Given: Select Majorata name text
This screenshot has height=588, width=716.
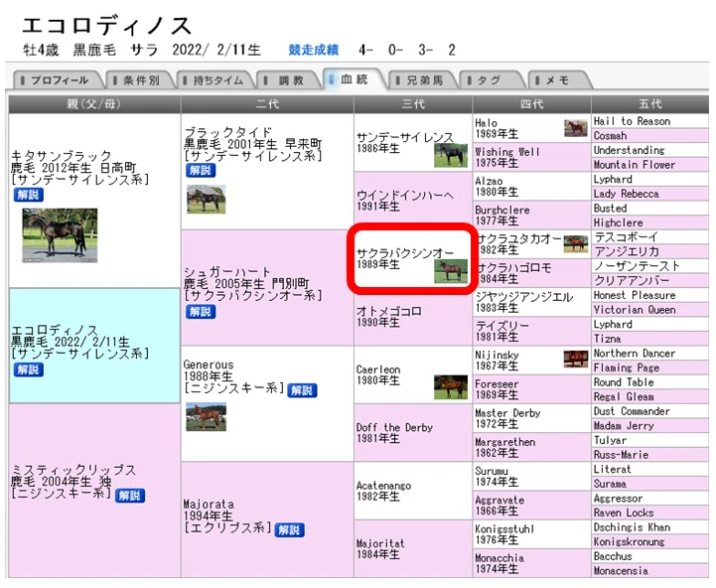Looking at the screenshot, I should click(x=209, y=505).
